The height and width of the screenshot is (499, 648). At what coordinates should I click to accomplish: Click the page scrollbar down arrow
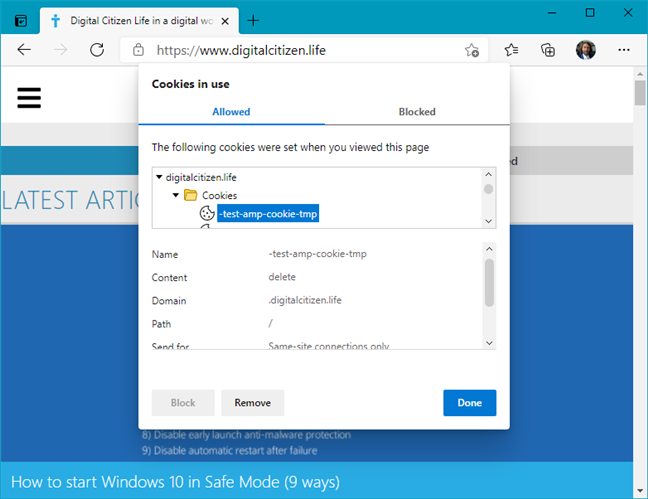click(640, 491)
